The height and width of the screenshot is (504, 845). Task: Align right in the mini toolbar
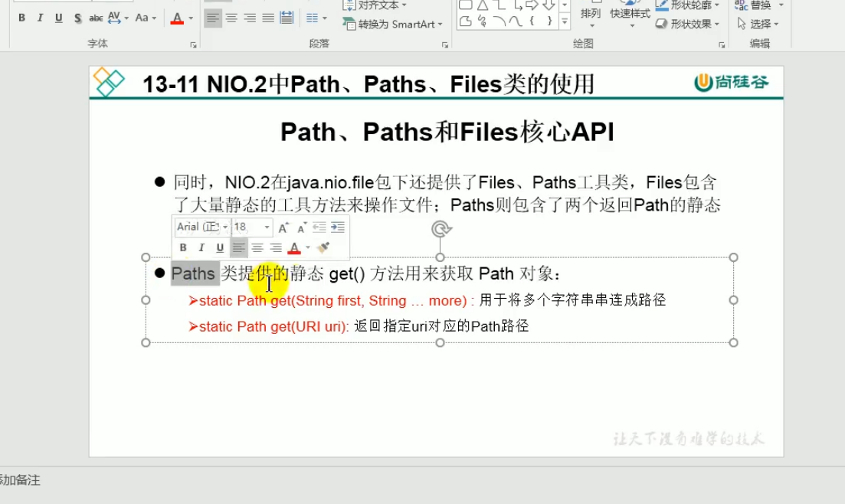point(275,247)
